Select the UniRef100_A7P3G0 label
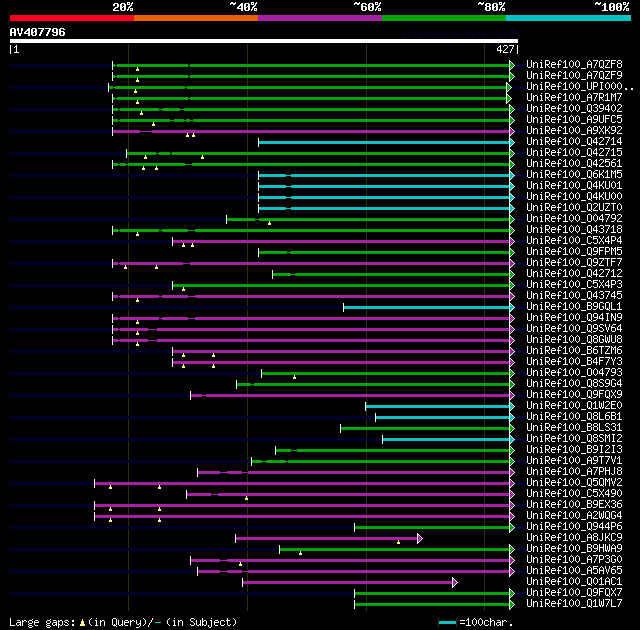Image resolution: width=640 pixels, height=630 pixels. pyautogui.click(x=574, y=560)
